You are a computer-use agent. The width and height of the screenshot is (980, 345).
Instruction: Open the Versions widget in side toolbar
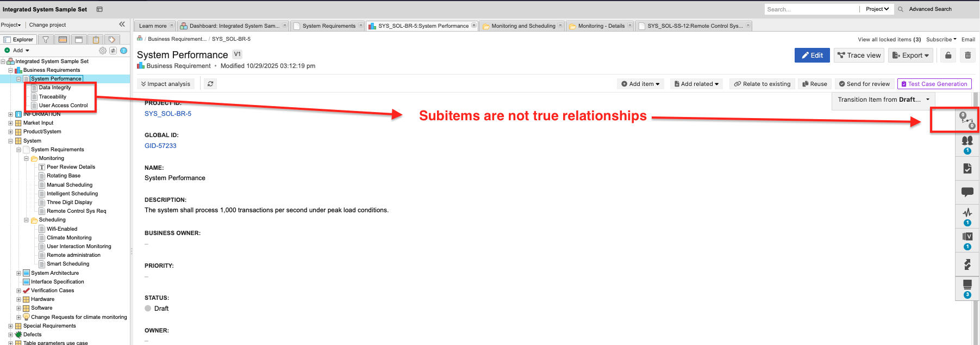tap(967, 240)
